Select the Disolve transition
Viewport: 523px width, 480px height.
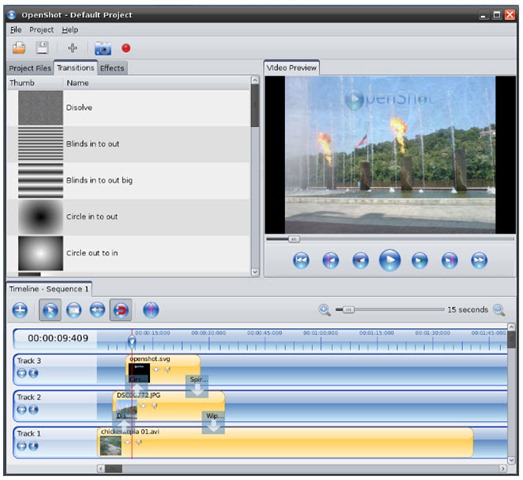point(128,108)
